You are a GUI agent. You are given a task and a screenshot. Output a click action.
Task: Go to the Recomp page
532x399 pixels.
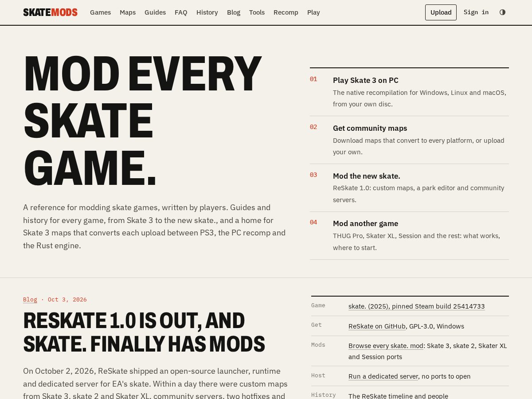pyautogui.click(x=286, y=12)
